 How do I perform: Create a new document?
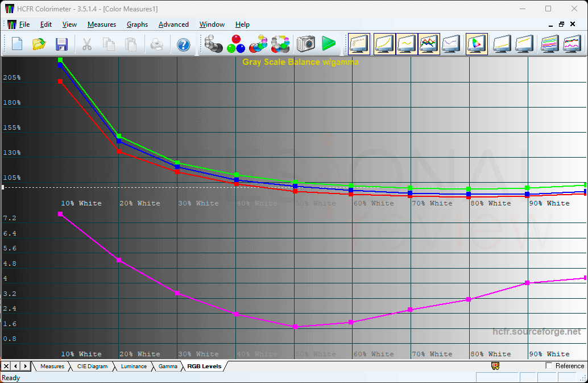tap(17, 44)
